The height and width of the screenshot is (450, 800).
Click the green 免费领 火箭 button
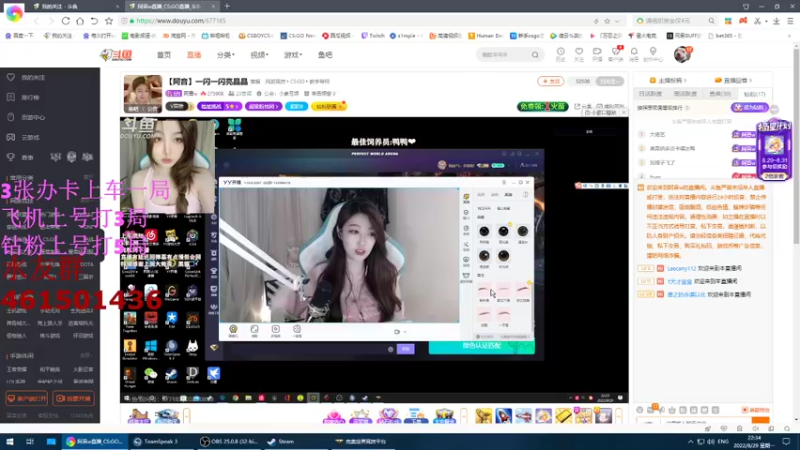pyautogui.click(x=542, y=106)
